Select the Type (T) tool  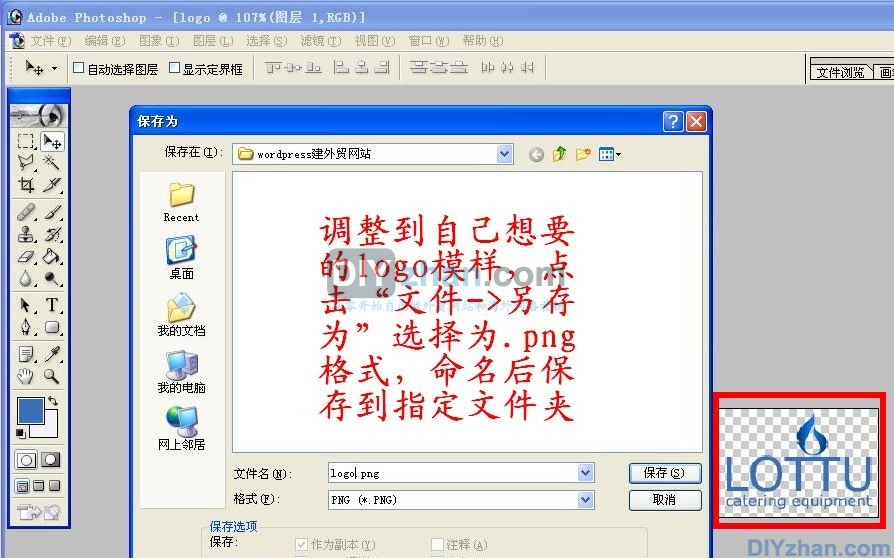[x=52, y=305]
